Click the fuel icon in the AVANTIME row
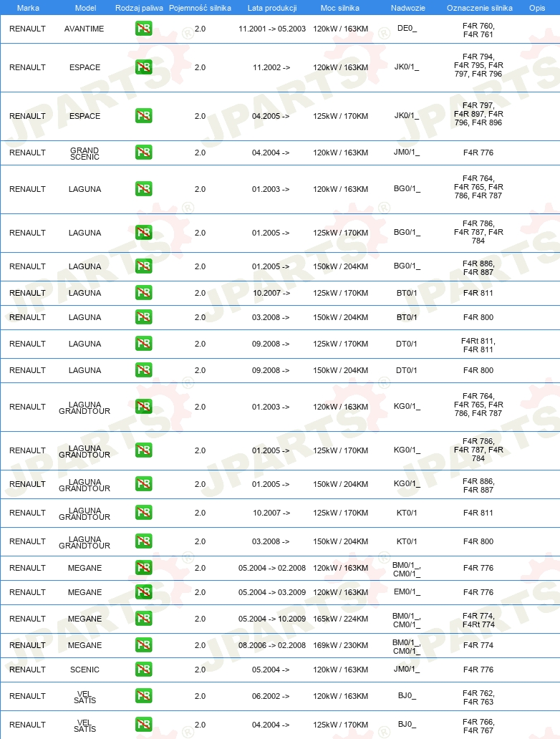 (x=144, y=29)
